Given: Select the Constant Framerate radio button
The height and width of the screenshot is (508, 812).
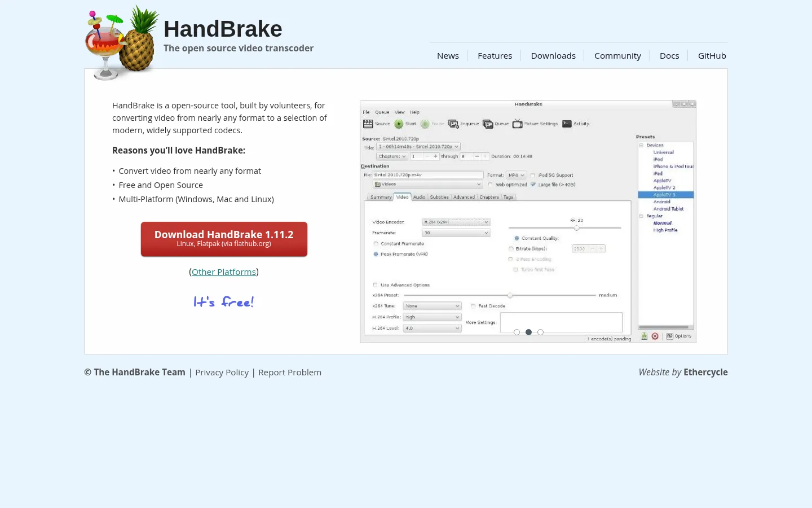Looking at the screenshot, I should 376,244.
